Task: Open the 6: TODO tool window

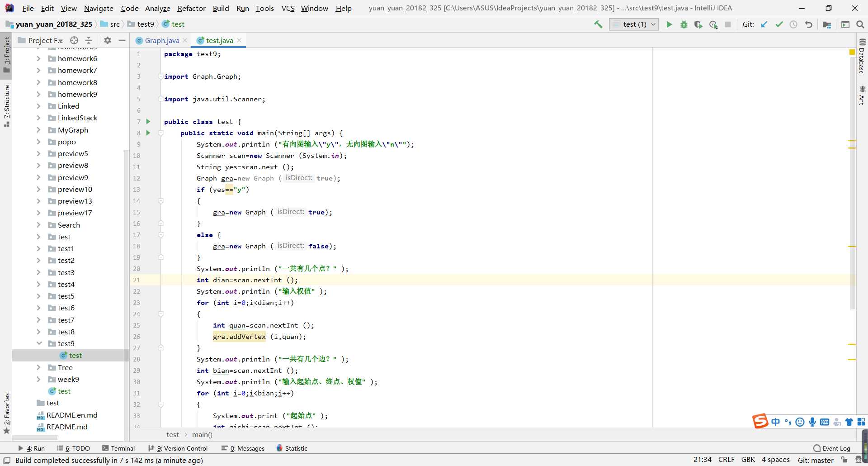Action: point(73,448)
